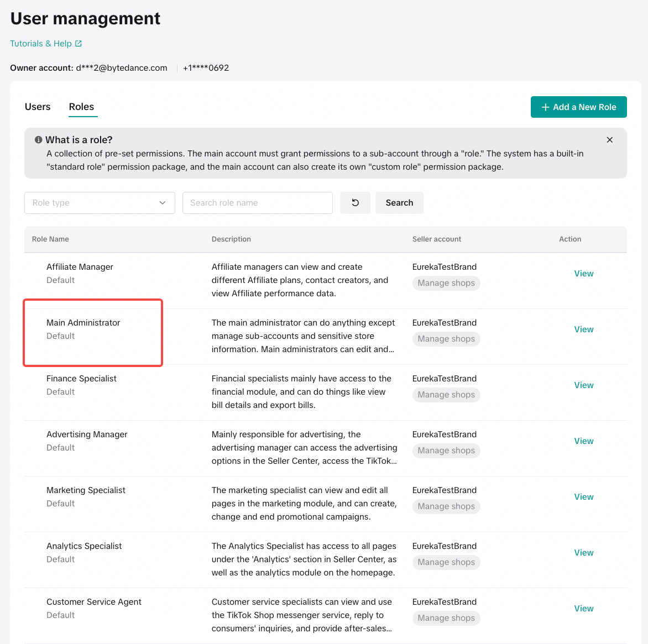The height and width of the screenshot is (644, 648).
Task: Click the Search button
Action: pyautogui.click(x=399, y=203)
